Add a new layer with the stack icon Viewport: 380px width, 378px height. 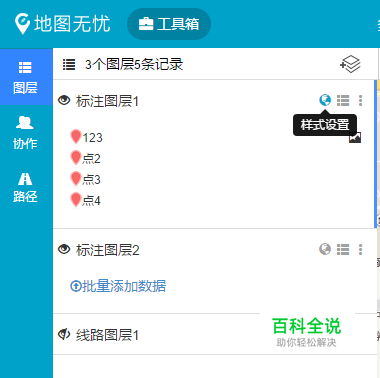click(x=350, y=64)
